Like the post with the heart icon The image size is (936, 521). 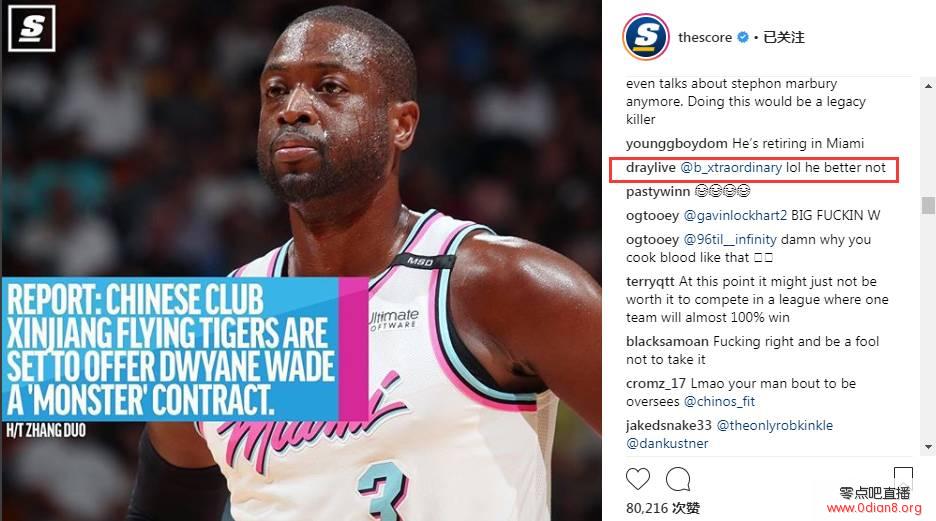coord(638,479)
